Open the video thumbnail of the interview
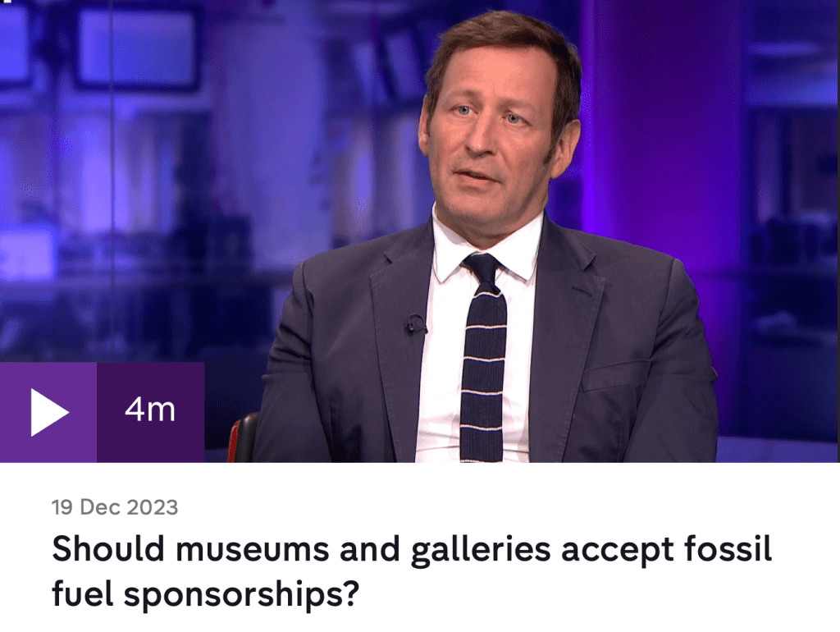This screenshot has width=840, height=632. coord(420,231)
